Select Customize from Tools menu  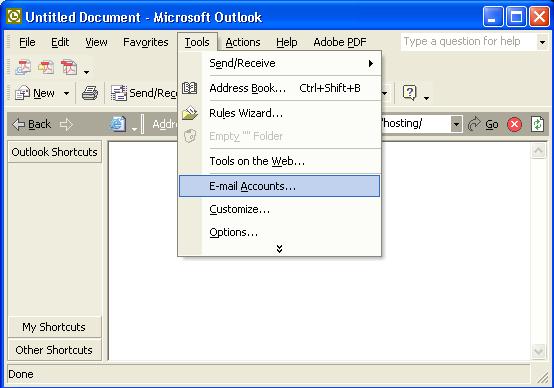[x=279, y=209]
